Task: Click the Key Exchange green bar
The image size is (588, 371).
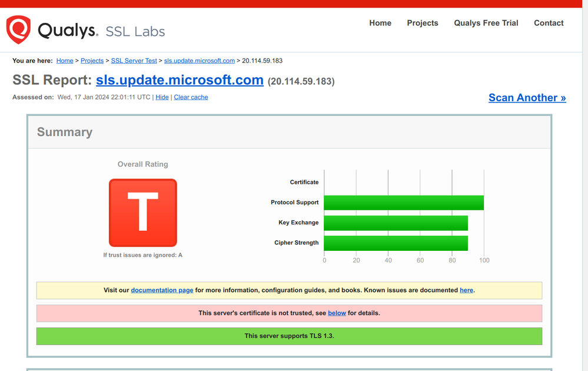Action: tap(396, 223)
